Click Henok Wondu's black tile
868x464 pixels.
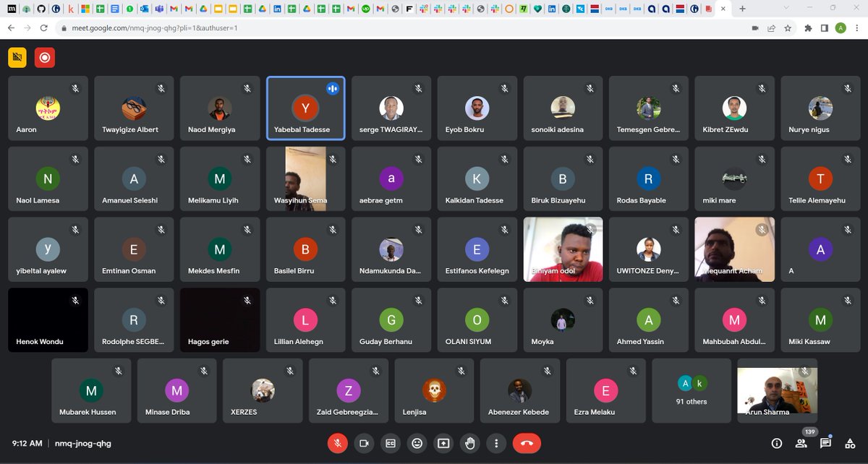point(48,320)
